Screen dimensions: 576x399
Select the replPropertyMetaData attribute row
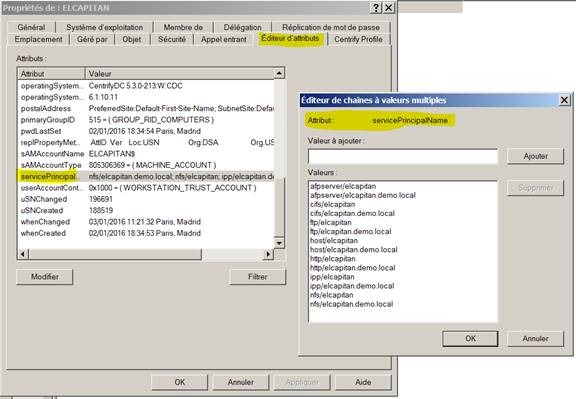coord(145,142)
